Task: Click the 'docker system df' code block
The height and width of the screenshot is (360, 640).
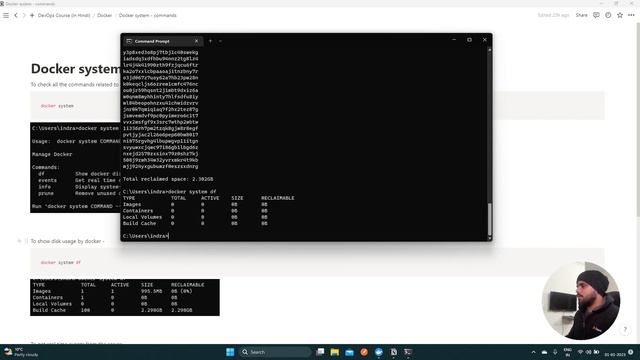Action: coord(317,262)
